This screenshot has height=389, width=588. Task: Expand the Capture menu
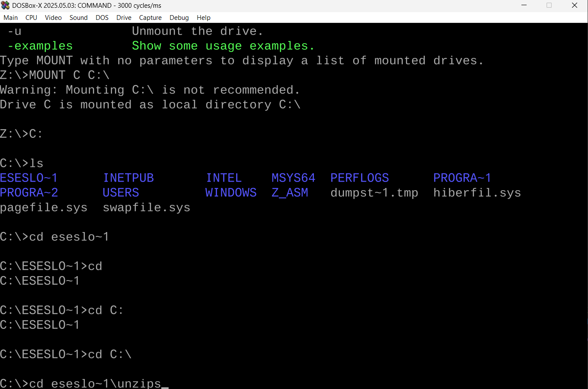[150, 18]
